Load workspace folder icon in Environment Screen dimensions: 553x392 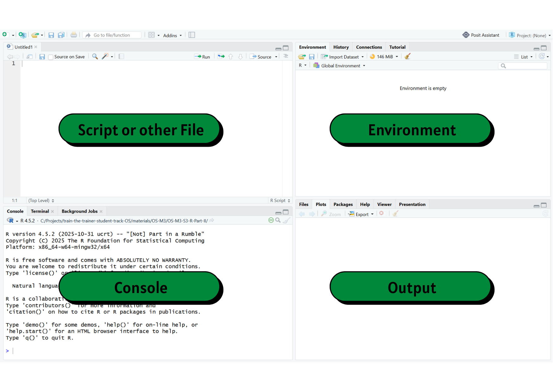point(302,57)
